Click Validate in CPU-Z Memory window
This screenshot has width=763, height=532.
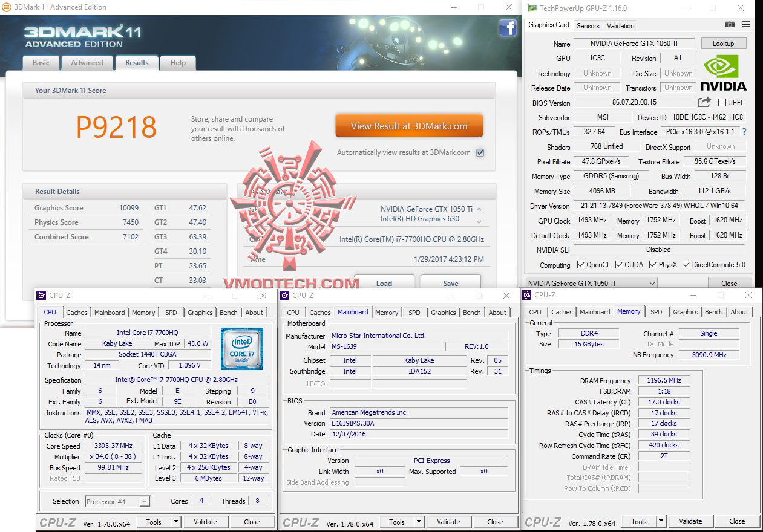[x=690, y=521]
